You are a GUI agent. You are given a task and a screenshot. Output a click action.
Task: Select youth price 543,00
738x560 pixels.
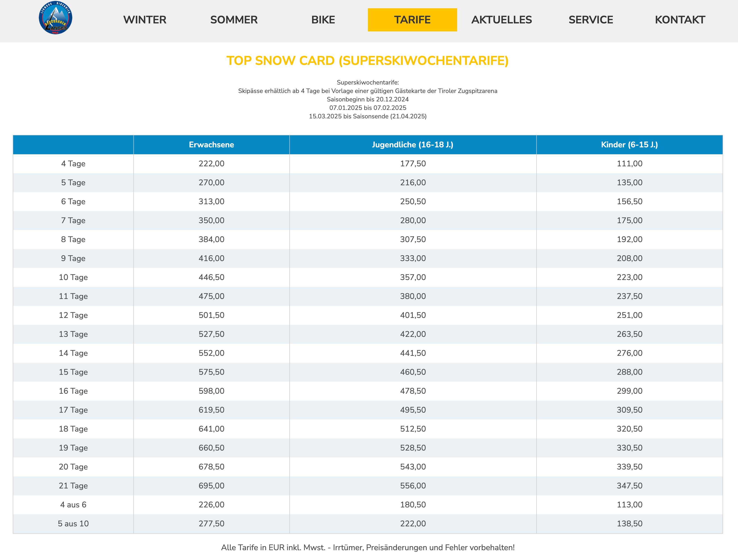413,467
